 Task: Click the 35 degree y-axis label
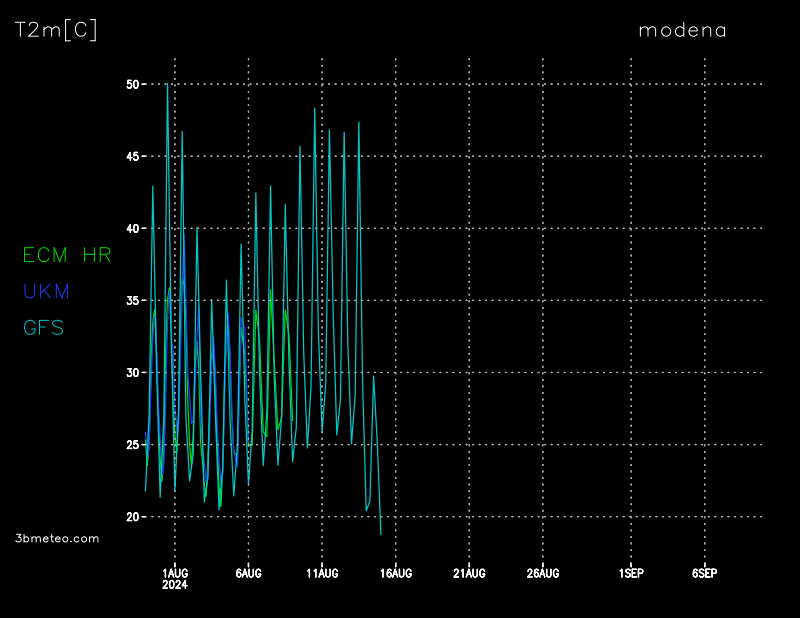coord(132,300)
